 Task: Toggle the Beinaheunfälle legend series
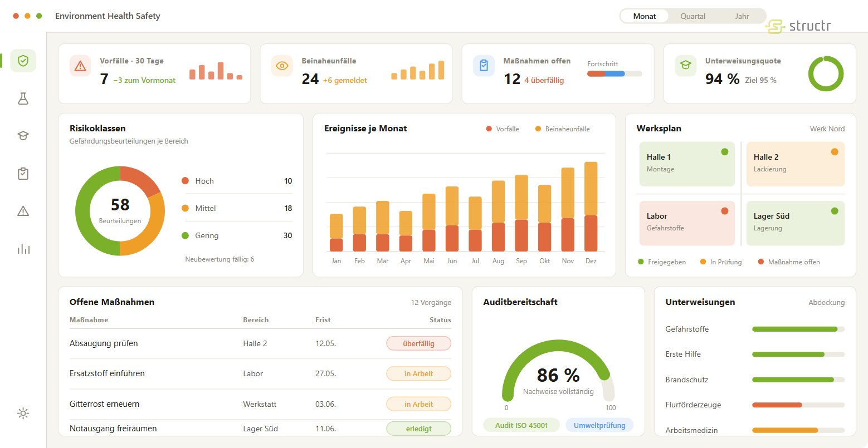562,129
